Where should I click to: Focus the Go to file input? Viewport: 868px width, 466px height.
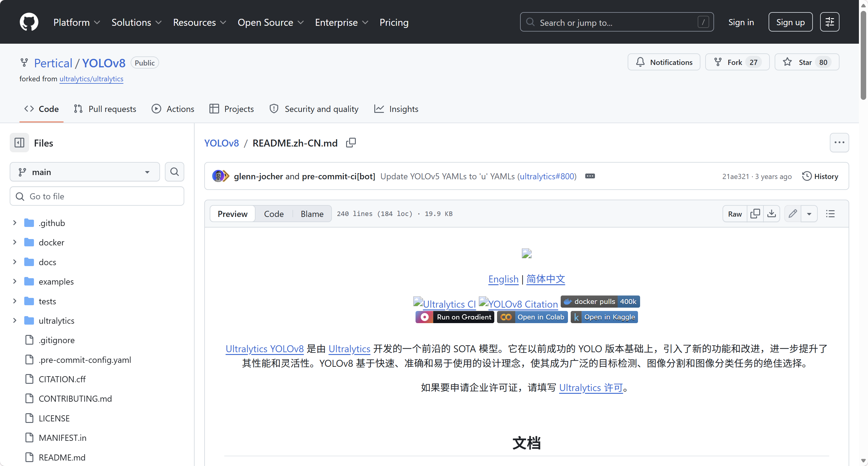(x=97, y=196)
